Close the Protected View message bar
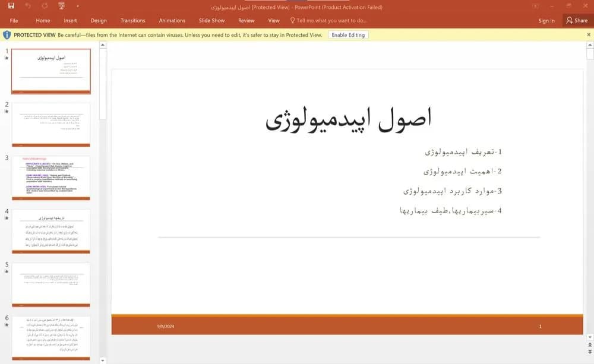Image resolution: width=594 pixels, height=364 pixels. coord(588,35)
